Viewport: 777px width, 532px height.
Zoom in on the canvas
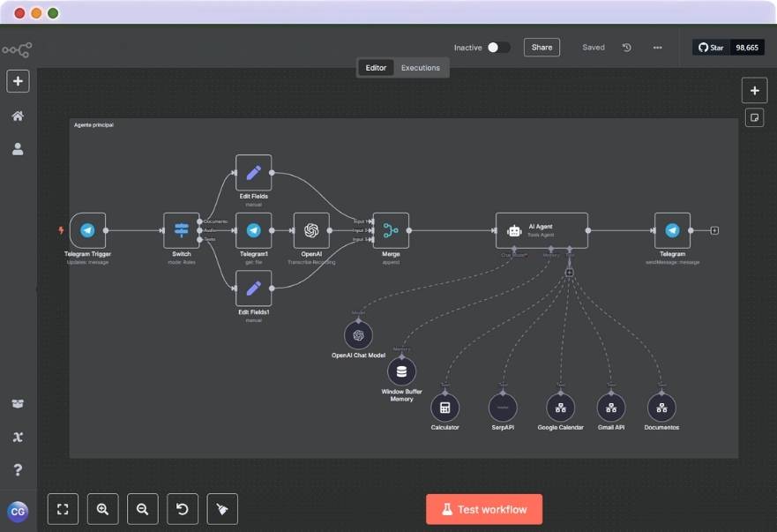coord(102,509)
